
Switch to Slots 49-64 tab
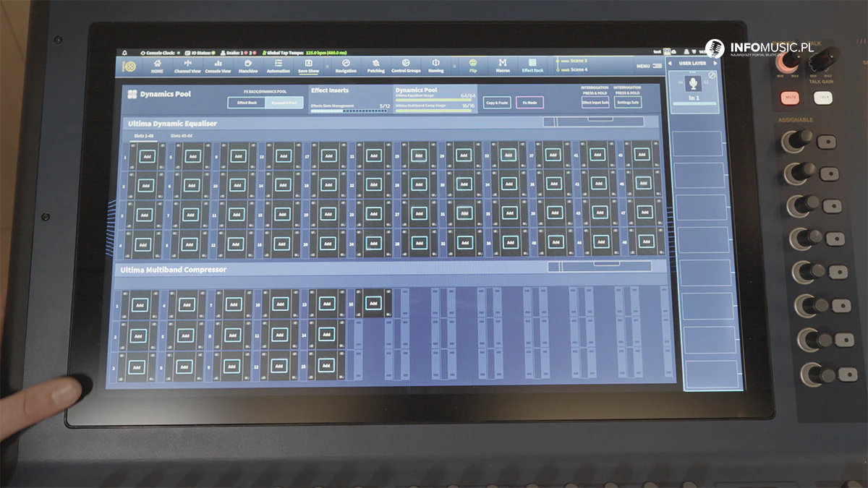[x=180, y=135]
